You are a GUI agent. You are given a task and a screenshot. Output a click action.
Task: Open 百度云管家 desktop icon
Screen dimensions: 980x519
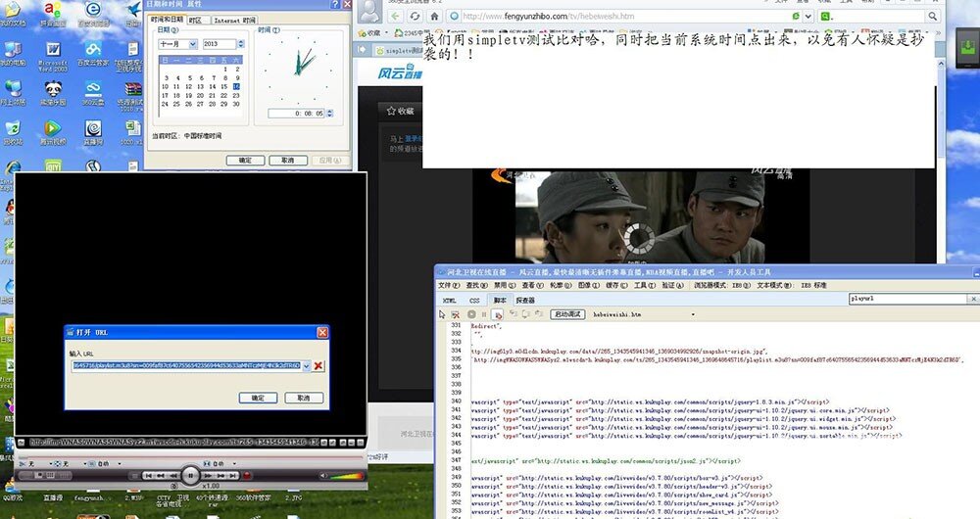click(x=93, y=55)
